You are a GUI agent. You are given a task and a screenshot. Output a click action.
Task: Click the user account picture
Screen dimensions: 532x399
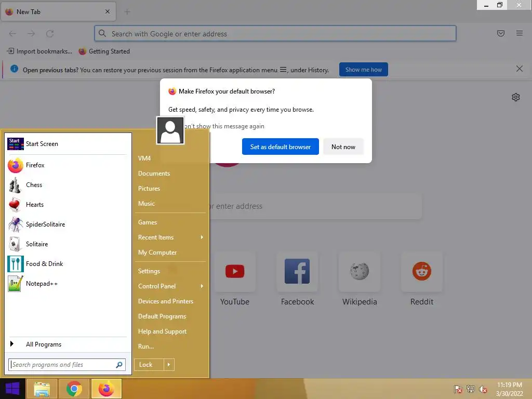click(x=170, y=130)
